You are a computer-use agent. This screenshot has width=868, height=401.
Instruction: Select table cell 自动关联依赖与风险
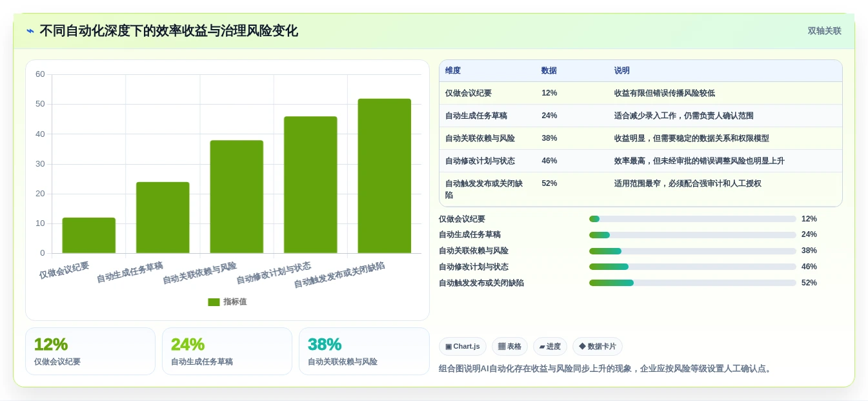480,138
